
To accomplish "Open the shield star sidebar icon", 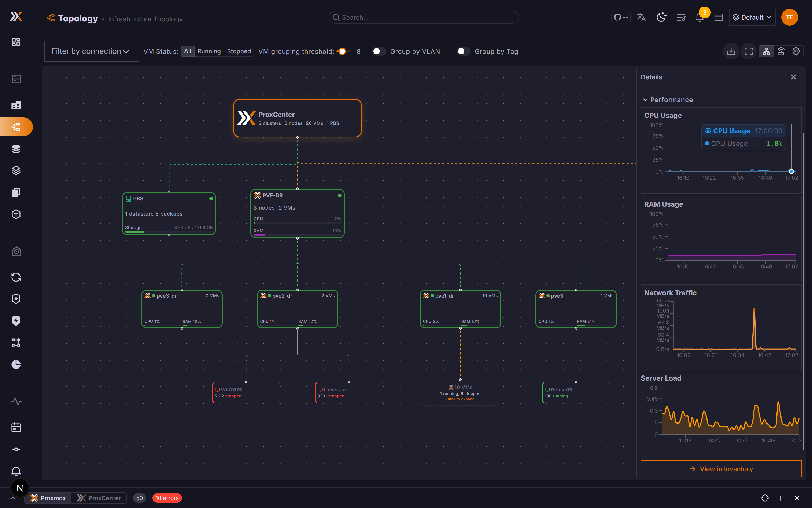I will point(16,299).
